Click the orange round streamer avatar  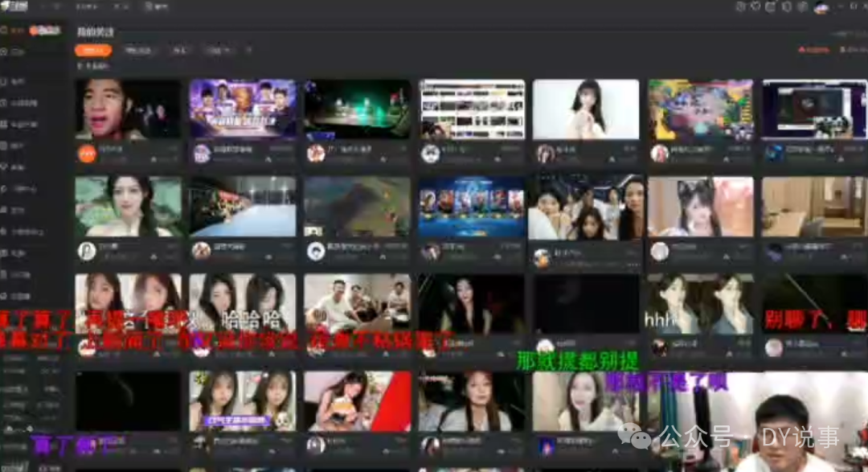[x=87, y=154]
